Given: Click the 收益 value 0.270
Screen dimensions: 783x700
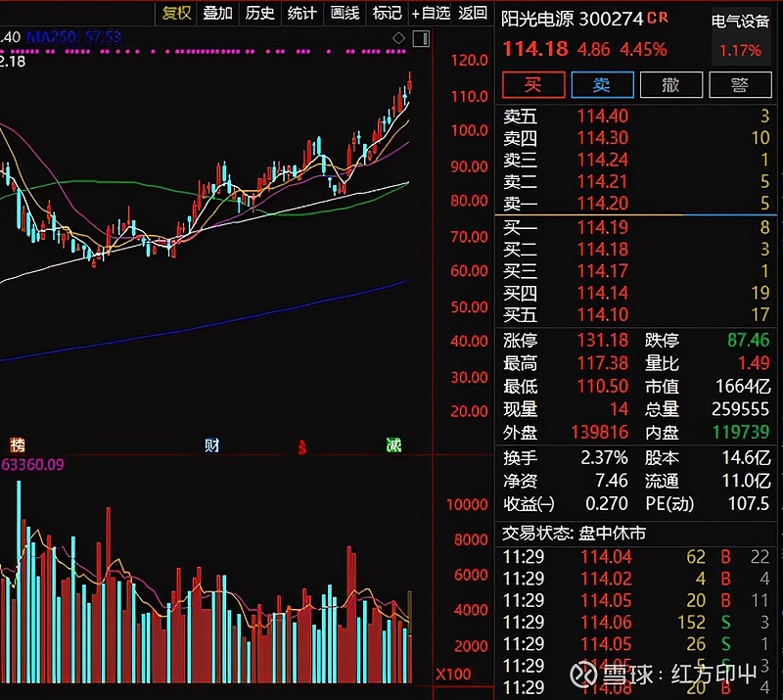Looking at the screenshot, I should 607,503.
